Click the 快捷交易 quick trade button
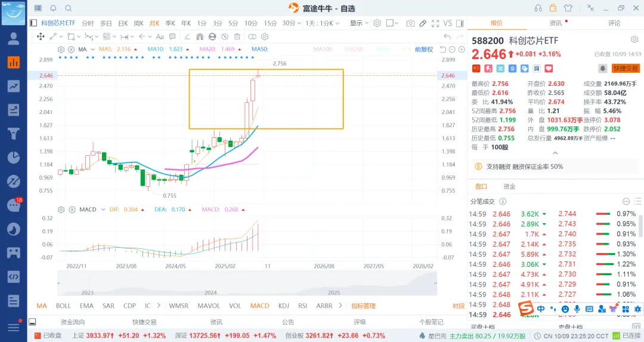The height and width of the screenshot is (342, 644). point(626,68)
